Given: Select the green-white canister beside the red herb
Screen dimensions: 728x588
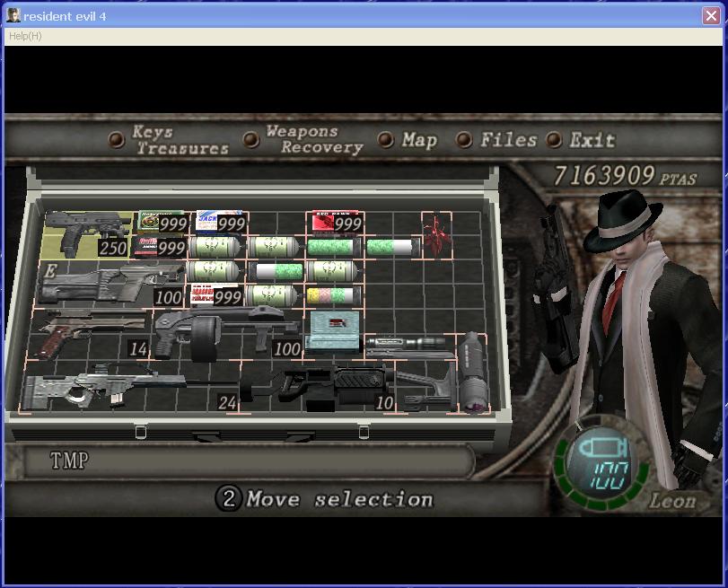Looking at the screenshot, I should point(393,247).
